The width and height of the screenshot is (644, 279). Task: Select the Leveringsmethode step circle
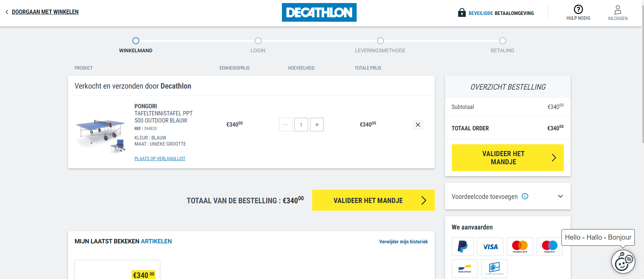[x=380, y=41]
